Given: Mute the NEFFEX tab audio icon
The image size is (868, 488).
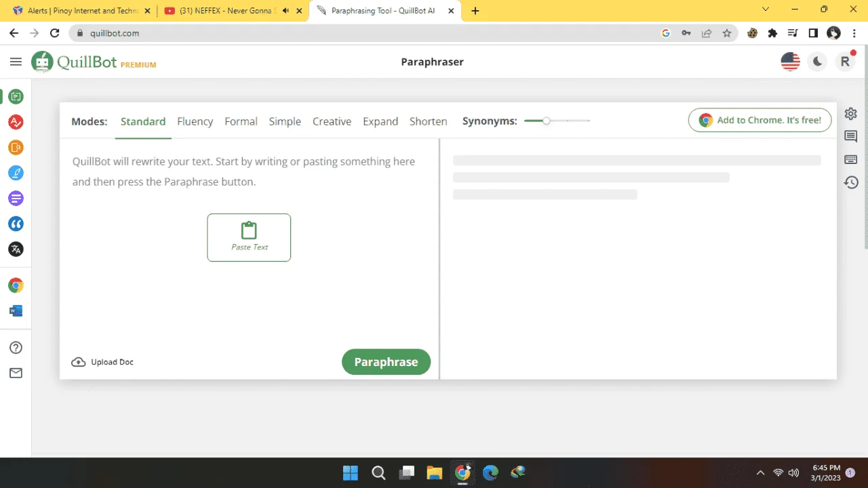Looking at the screenshot, I should (286, 11).
